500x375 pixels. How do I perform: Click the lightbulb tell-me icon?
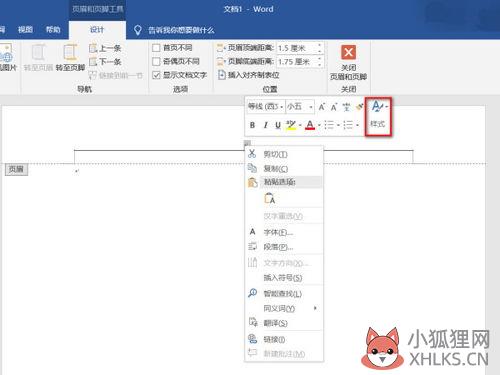click(138, 30)
